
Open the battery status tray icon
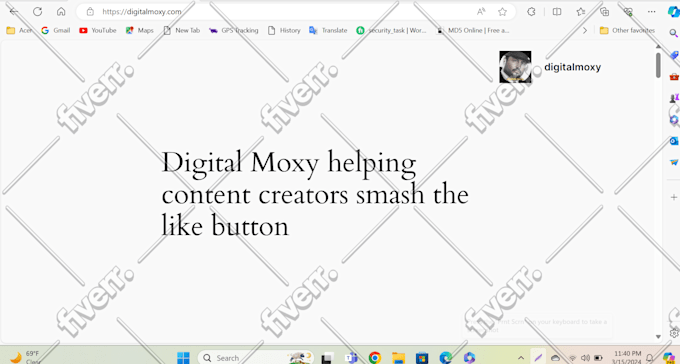click(x=598, y=358)
